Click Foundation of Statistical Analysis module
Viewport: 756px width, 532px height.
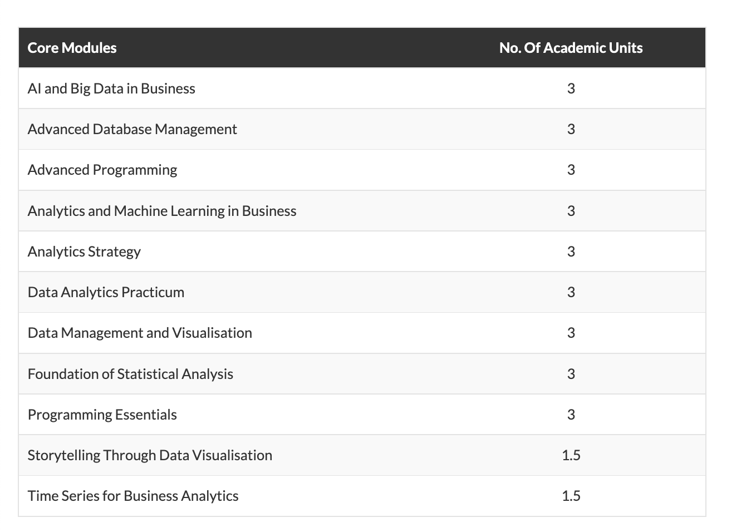click(130, 374)
